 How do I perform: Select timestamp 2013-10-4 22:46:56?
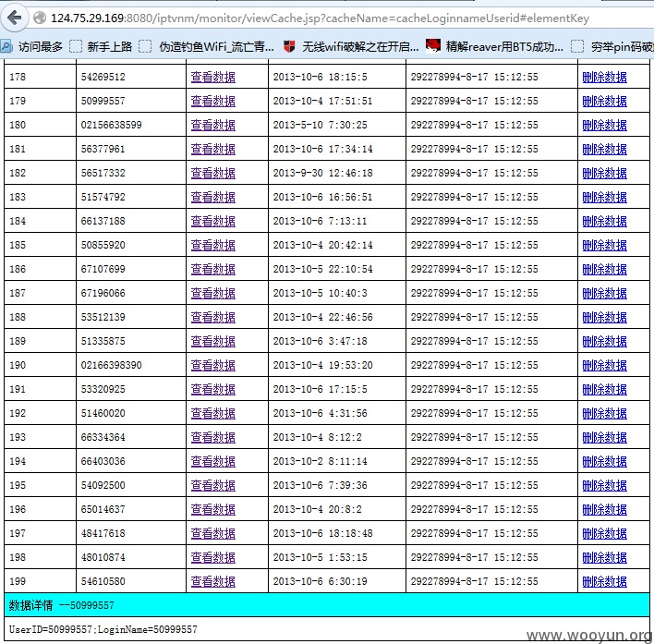coord(322,317)
